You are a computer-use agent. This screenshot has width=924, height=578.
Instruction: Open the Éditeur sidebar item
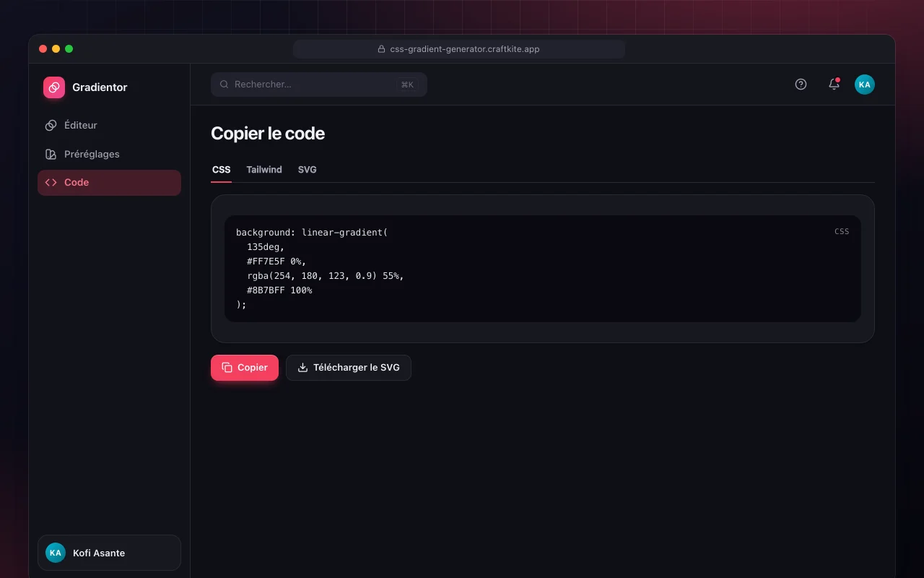point(109,125)
